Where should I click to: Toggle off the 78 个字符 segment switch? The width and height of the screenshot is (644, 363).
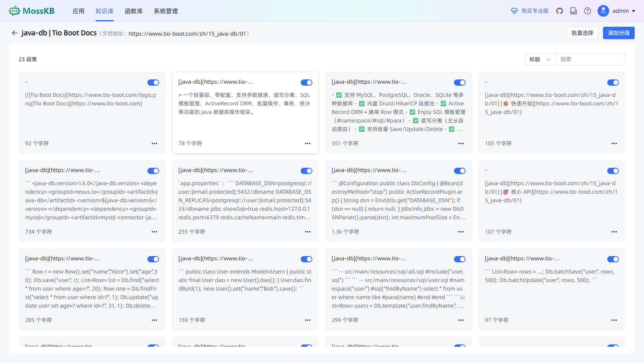tap(307, 83)
